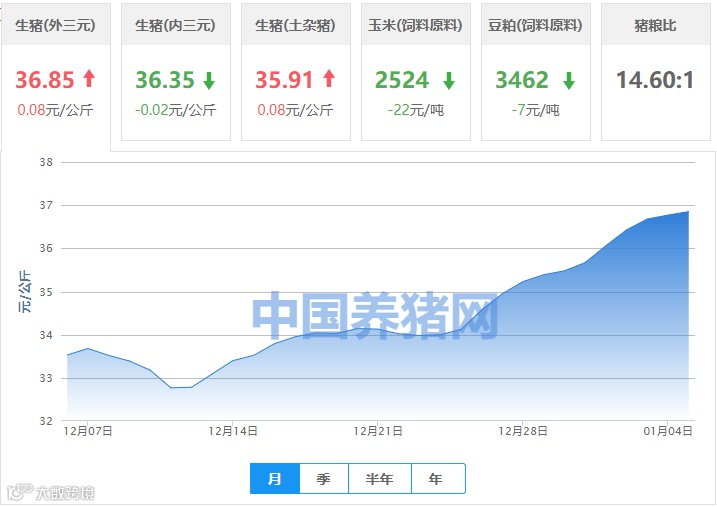Click the red up arrow beside 36.85
717x507 pixels.
pyautogui.click(x=89, y=78)
